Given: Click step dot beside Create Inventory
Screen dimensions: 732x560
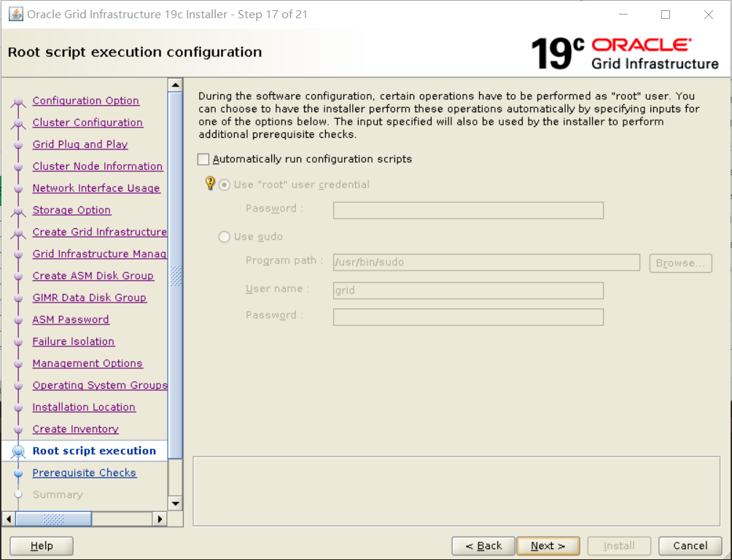Looking at the screenshot, I should pos(18,429).
